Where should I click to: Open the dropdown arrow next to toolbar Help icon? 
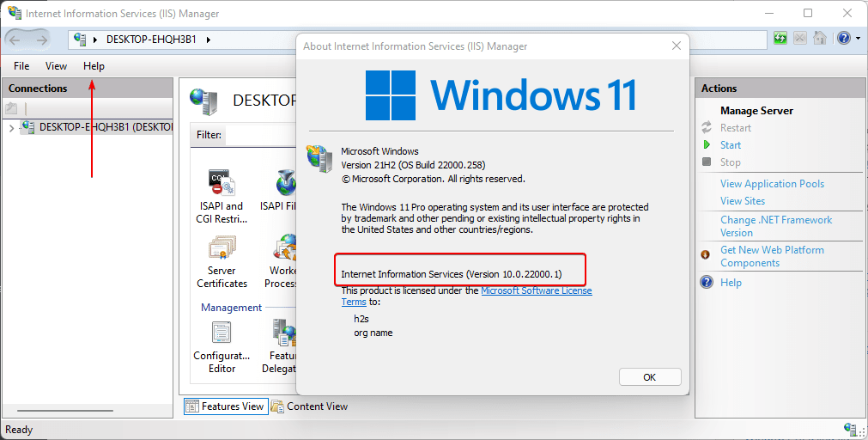tap(859, 39)
